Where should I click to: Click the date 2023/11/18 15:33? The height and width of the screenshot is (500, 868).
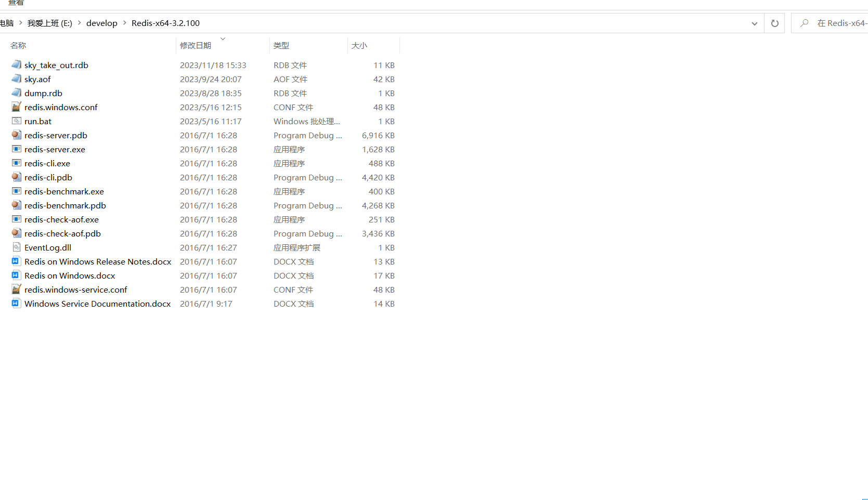pos(213,65)
